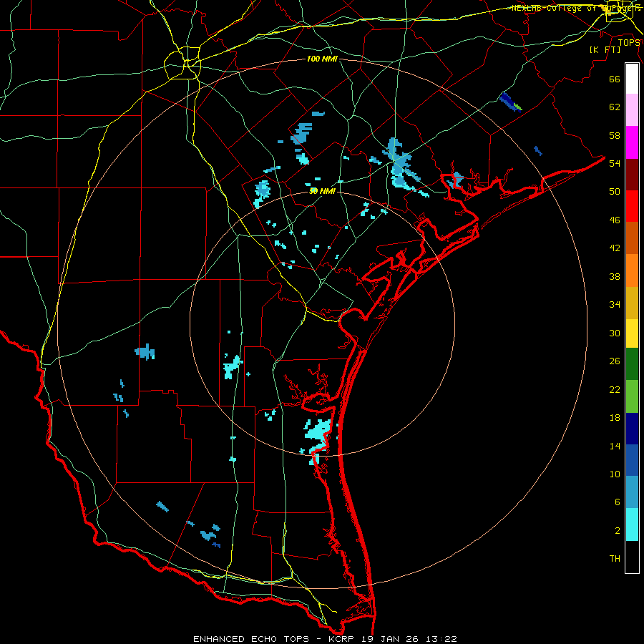This screenshot has width=644, height=644.
Task: Pick the light green legend swatch
Action: [632, 396]
